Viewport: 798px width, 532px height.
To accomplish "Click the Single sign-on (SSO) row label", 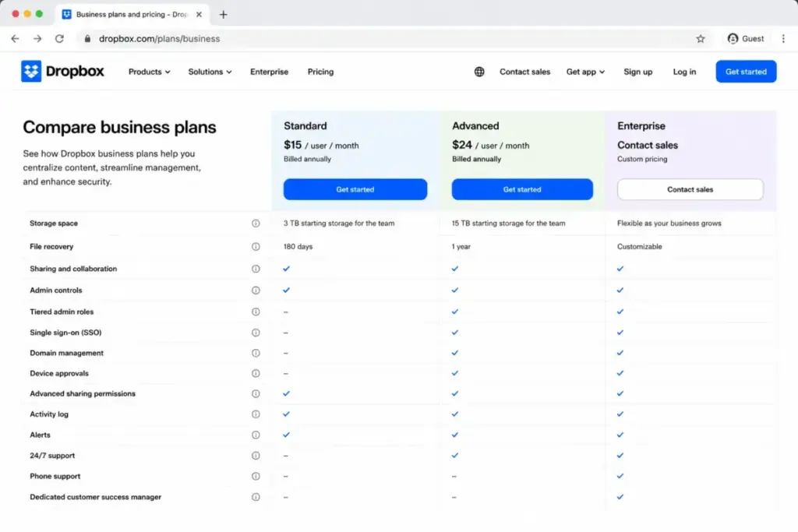I will [65, 333].
